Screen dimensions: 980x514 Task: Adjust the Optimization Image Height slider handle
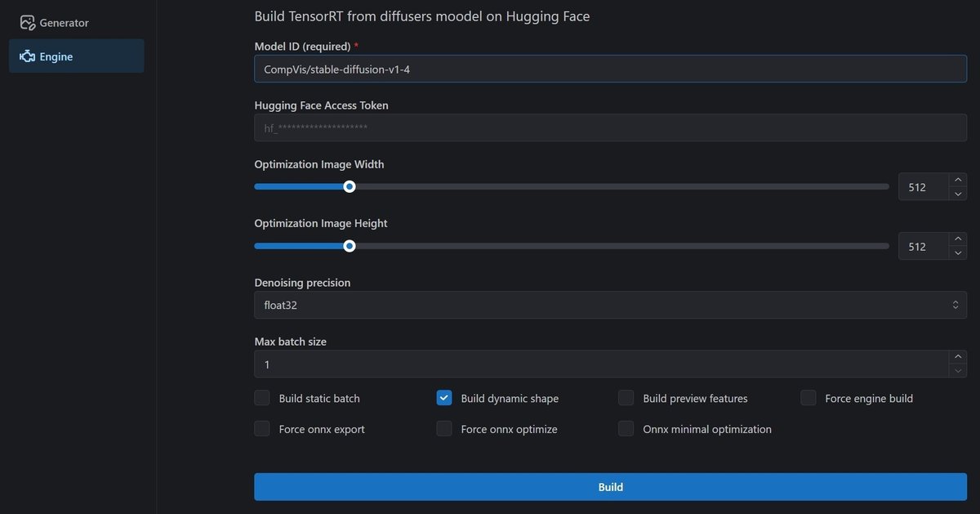[350, 245]
